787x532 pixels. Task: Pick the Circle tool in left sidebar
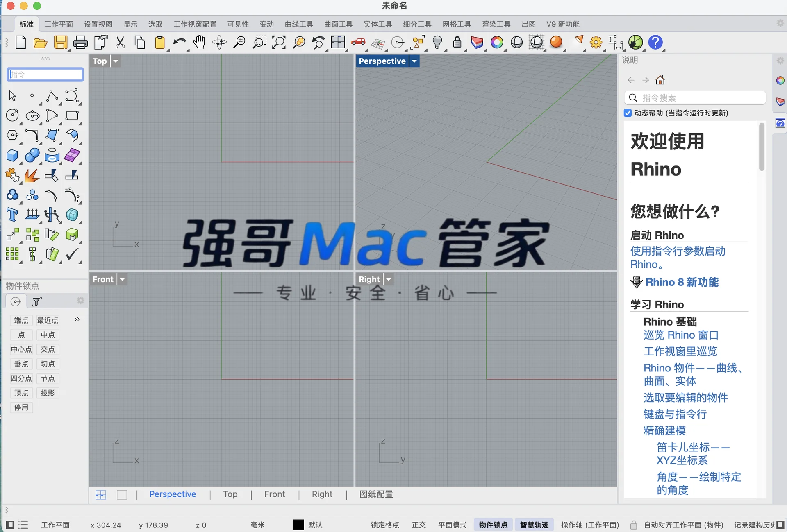point(12,115)
